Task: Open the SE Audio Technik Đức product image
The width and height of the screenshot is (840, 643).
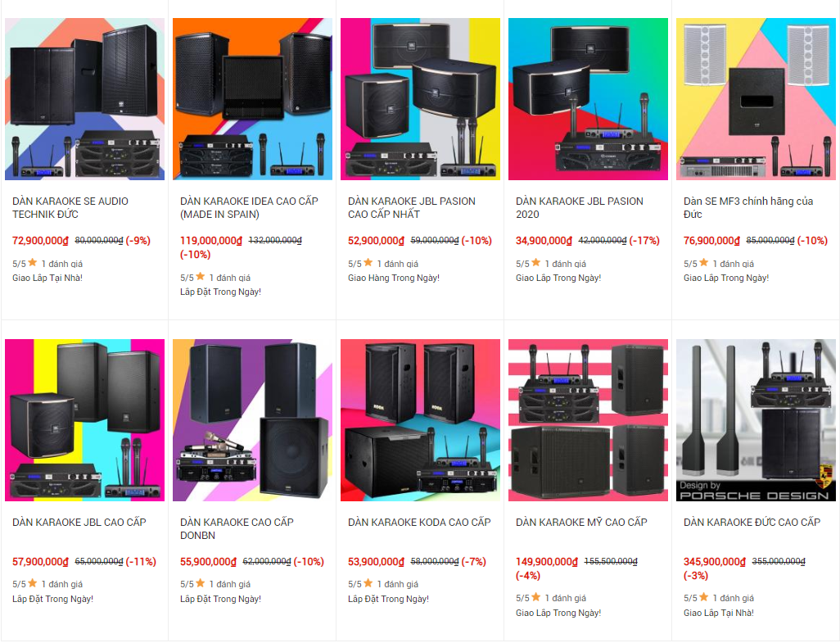Action: [84, 99]
